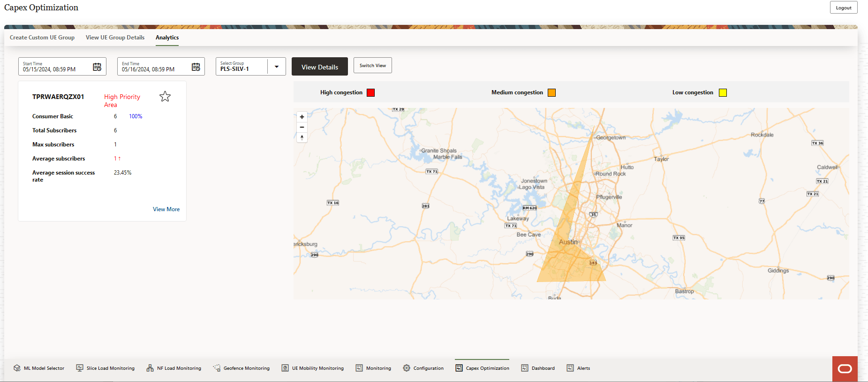Click the Geofence Monitoring icon

pos(217,368)
